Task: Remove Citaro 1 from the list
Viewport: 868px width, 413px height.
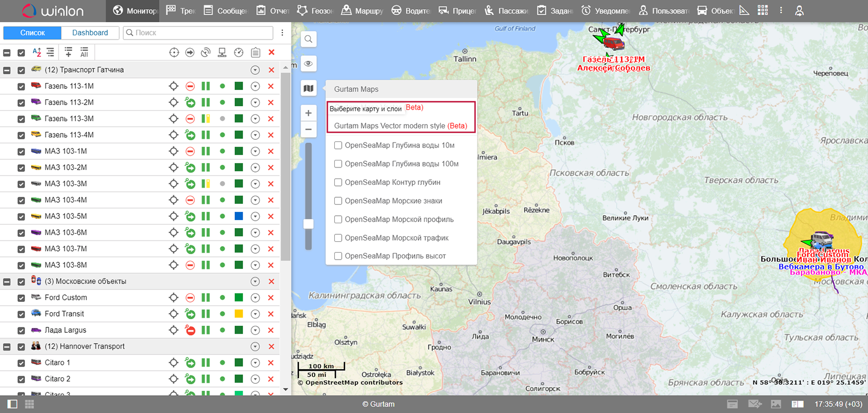Action: click(x=271, y=363)
